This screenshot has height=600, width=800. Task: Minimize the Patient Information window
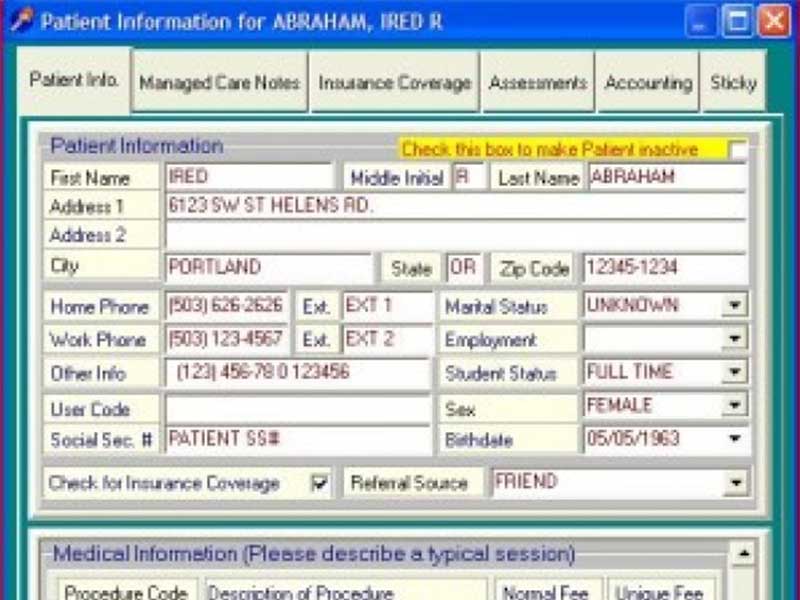coord(701,21)
